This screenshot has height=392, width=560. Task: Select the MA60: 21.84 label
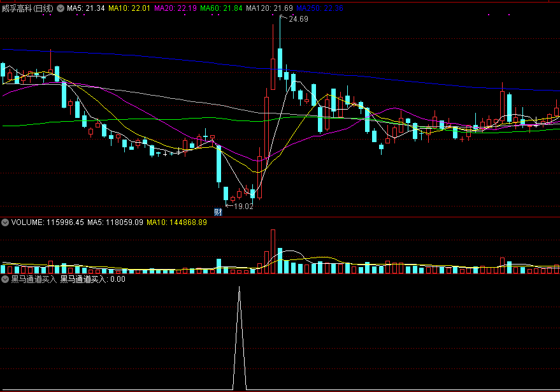pyautogui.click(x=221, y=8)
